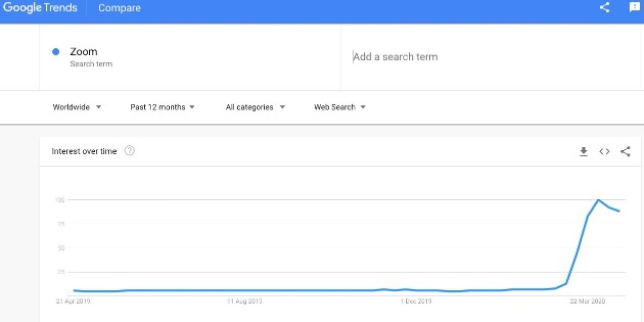Screen dimensions: 644x322
Task: Click the Google Trends logo
Action: pos(40,8)
